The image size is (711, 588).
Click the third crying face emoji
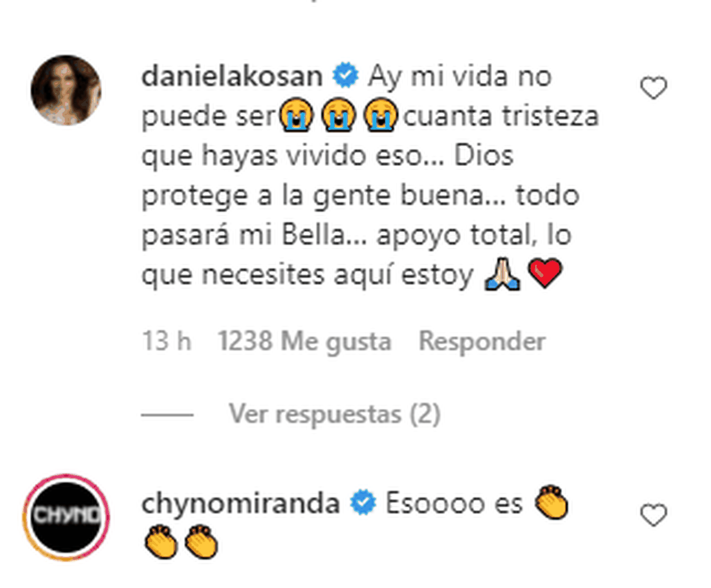point(381,115)
